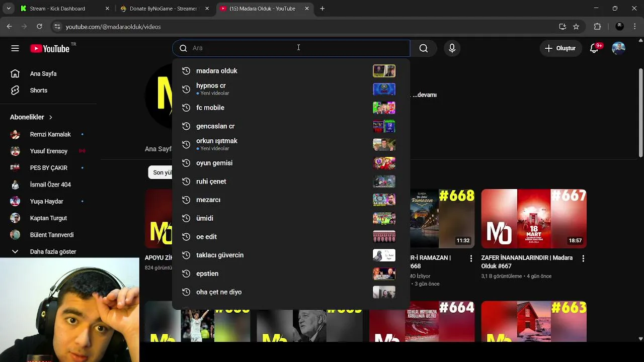
Task: Bookmark this page with star icon
Action: (x=576, y=27)
